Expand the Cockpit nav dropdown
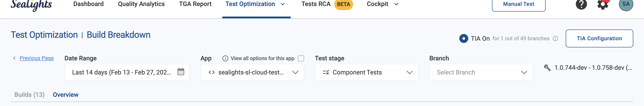 coord(396,4)
